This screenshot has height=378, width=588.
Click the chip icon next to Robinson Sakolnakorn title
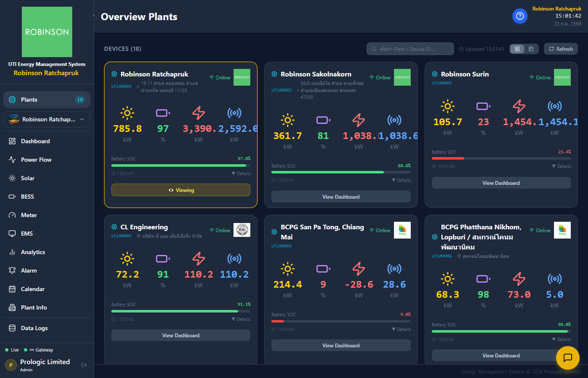[274, 74]
